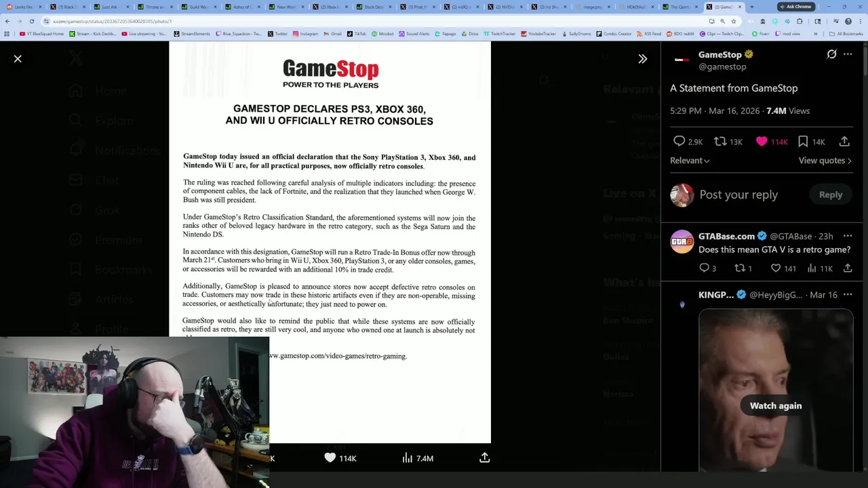
Task: Click the @gamestop handle
Action: pyautogui.click(x=722, y=66)
